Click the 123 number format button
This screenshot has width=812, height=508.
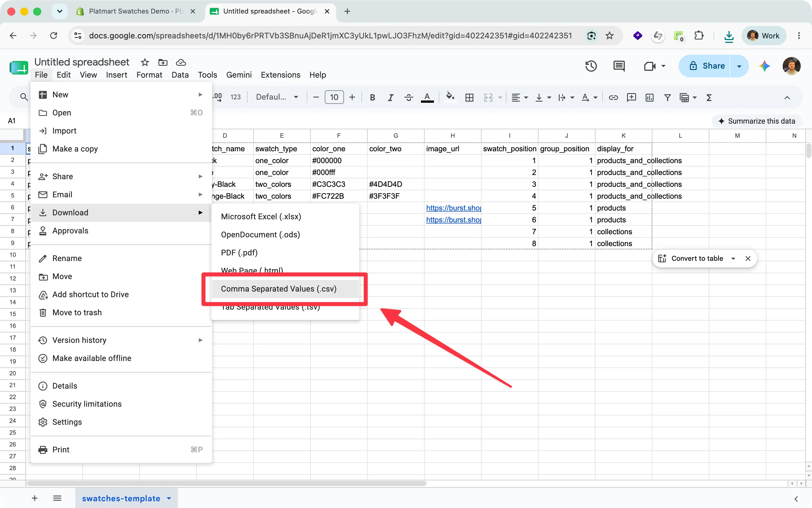235,97
